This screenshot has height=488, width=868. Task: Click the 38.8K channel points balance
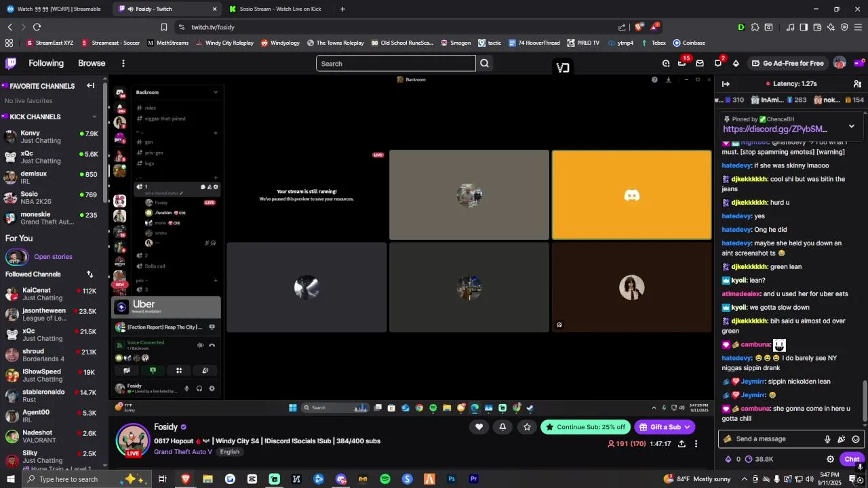pyautogui.click(x=759, y=459)
